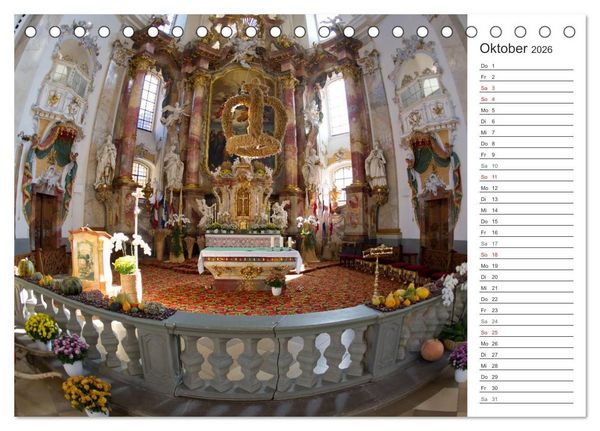Click the Mi 28 date line
This screenshot has height=431, width=600.
[527, 366]
